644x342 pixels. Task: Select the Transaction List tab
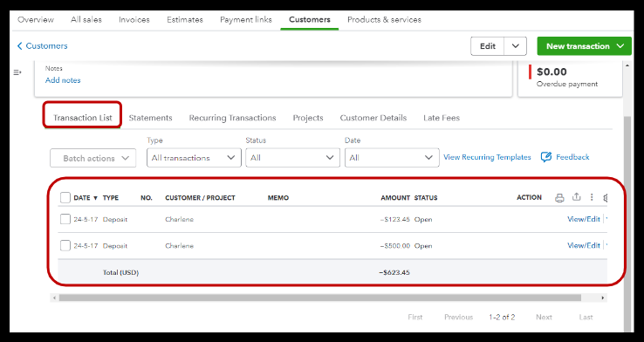click(83, 118)
